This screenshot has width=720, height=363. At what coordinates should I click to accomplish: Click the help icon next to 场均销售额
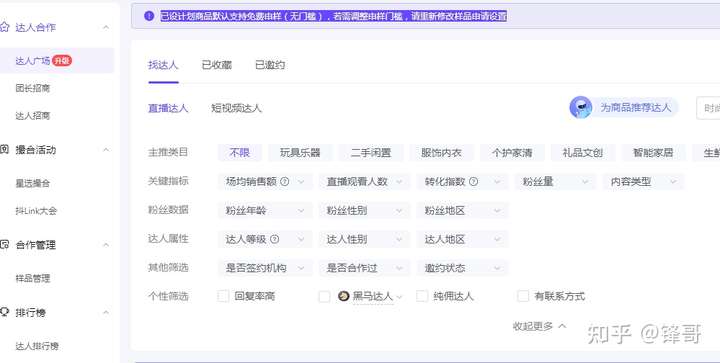click(285, 181)
